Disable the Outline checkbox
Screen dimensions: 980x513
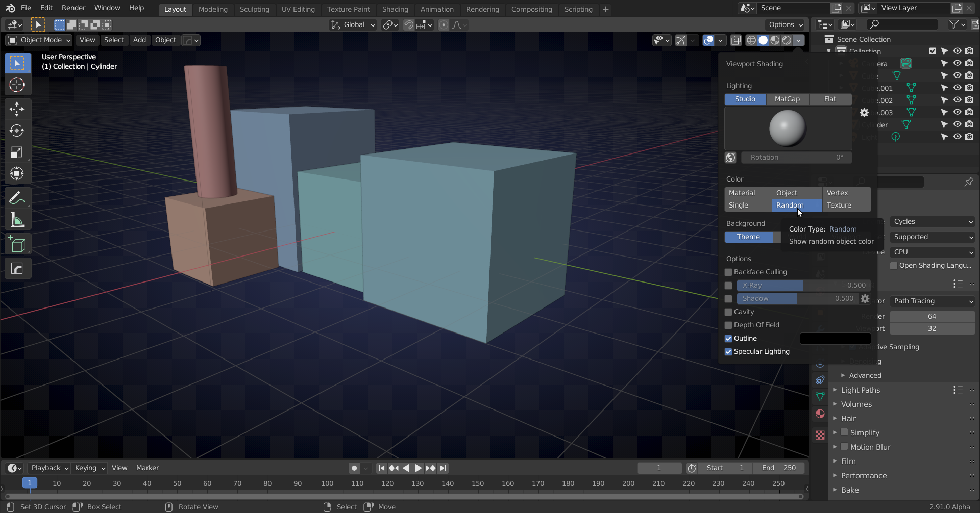click(x=728, y=339)
